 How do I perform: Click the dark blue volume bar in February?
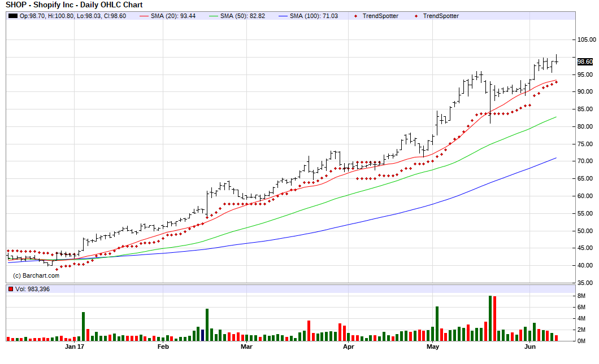[x=202, y=335]
